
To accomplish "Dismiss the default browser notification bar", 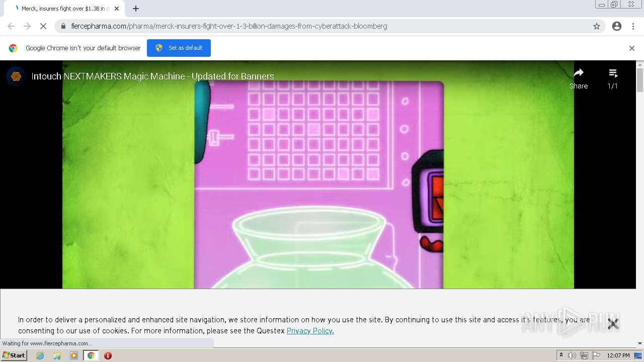I will coord(632,48).
